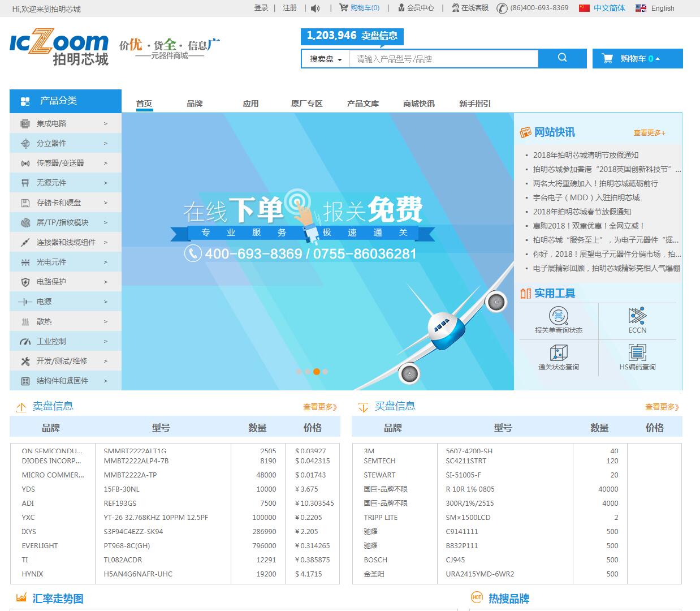The width and height of the screenshot is (700, 611).
Task: Click sell row model TL082ACDR
Action: click(123, 560)
